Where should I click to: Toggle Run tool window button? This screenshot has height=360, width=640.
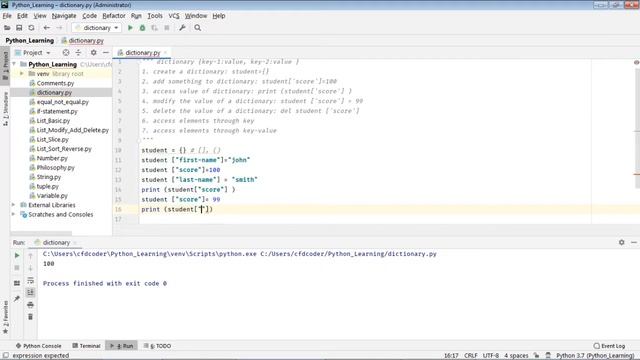(122, 346)
